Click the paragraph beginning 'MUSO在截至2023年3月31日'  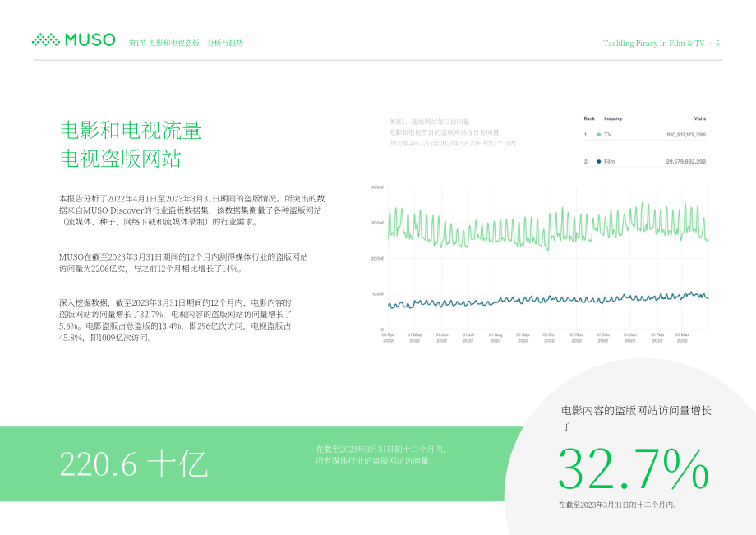(x=183, y=263)
